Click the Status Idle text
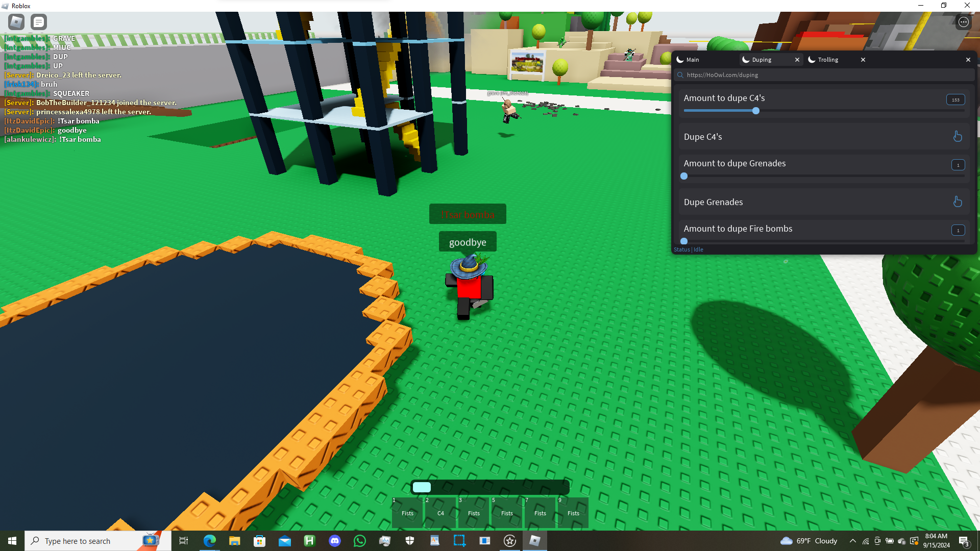This screenshot has width=980, height=551. pyautogui.click(x=688, y=249)
